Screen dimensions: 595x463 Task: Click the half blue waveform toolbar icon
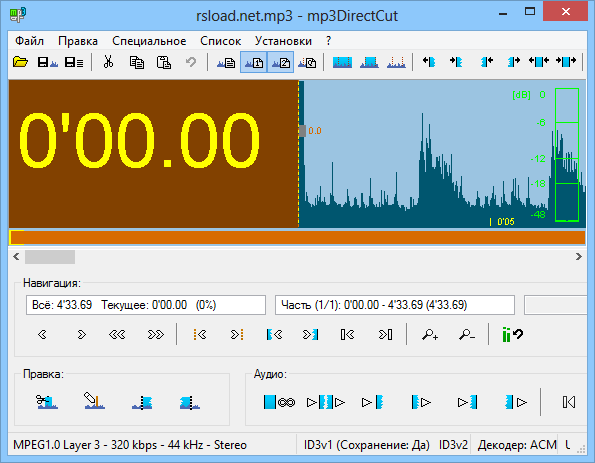pos(369,62)
